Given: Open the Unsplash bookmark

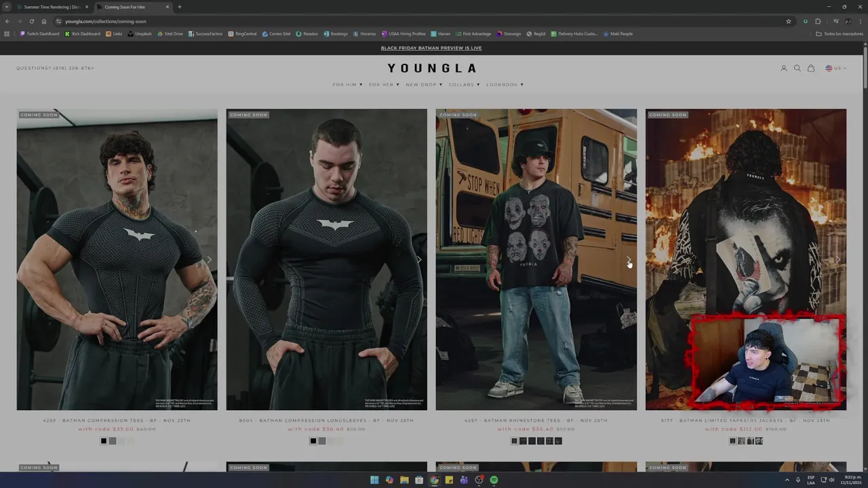Looking at the screenshot, I should point(140,33).
